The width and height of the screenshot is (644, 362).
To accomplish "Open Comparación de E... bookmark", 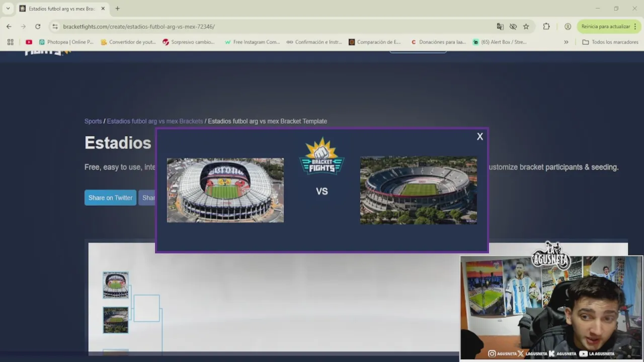I will tap(375, 42).
